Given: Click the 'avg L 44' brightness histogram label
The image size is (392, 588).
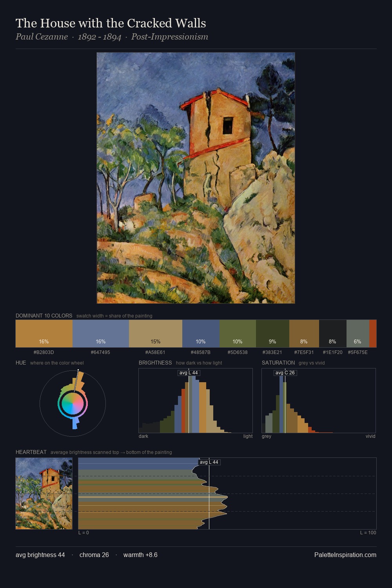Looking at the screenshot, I should coord(189,373).
